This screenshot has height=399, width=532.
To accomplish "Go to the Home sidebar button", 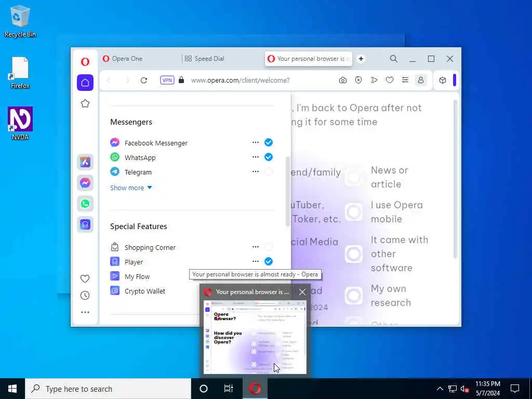I will pyautogui.click(x=85, y=83).
